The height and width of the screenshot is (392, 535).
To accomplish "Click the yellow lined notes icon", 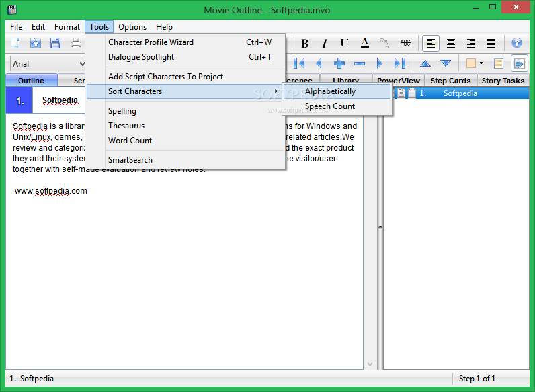I will pyautogui.click(x=499, y=63).
